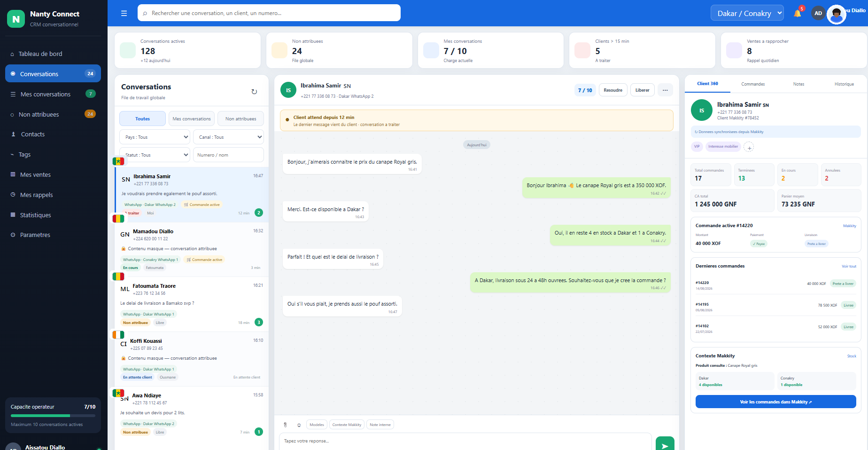
Task: Open Non attribuees in sidebar
Action: point(53,114)
